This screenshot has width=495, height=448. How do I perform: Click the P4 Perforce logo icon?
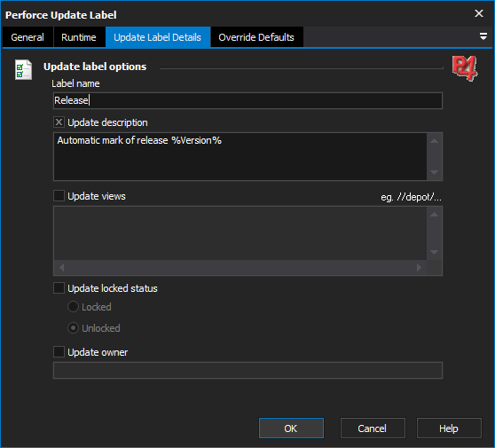point(465,68)
